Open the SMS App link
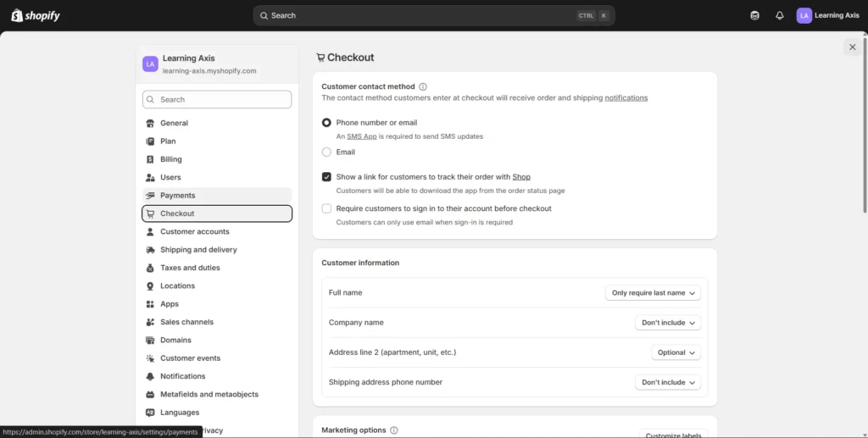Image resolution: width=868 pixels, height=438 pixels. pos(362,136)
